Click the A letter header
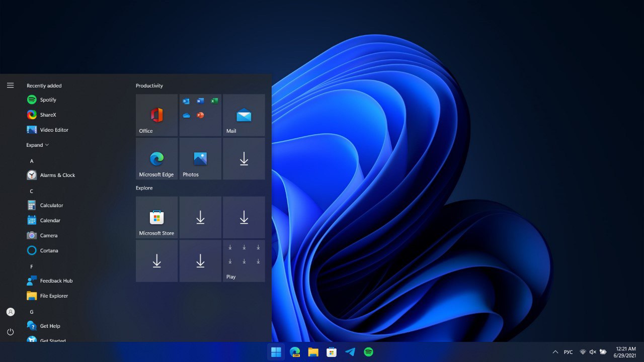The image size is (644, 362). (32, 161)
